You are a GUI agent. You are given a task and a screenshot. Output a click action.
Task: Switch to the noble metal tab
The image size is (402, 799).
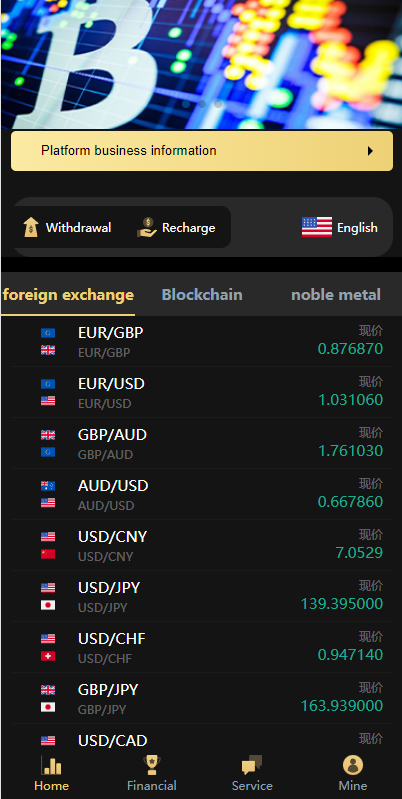pos(336,295)
